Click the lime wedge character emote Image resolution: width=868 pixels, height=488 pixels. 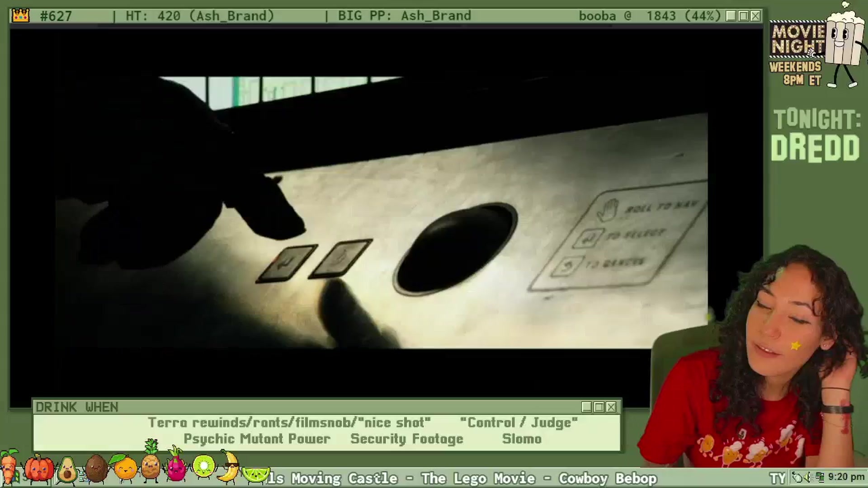tap(256, 474)
